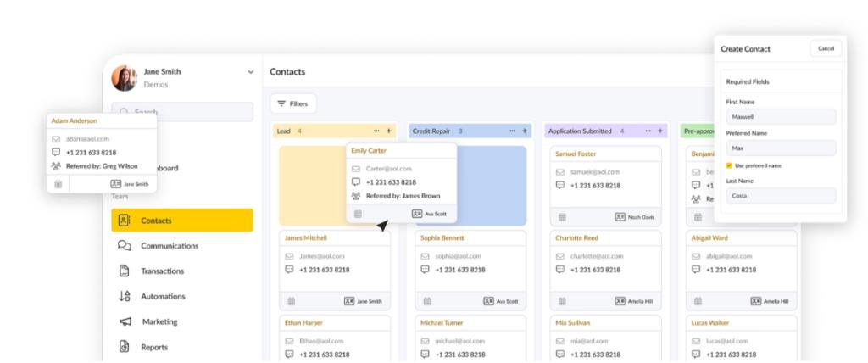
Task: Expand the Jane Smith account dropdown
Action: click(250, 72)
